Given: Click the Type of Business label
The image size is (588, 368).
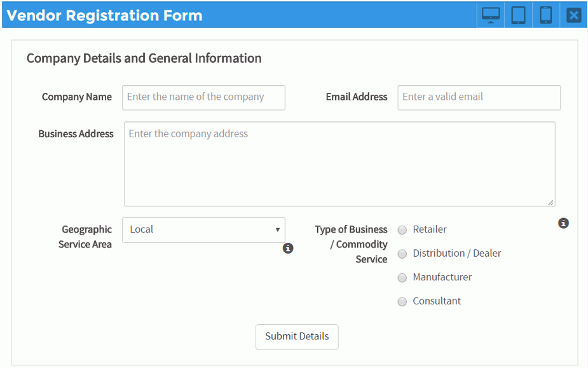Looking at the screenshot, I should point(352,244).
